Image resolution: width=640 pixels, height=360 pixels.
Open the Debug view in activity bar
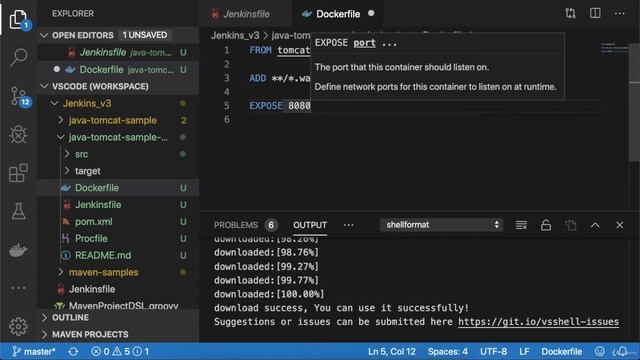coord(18,134)
